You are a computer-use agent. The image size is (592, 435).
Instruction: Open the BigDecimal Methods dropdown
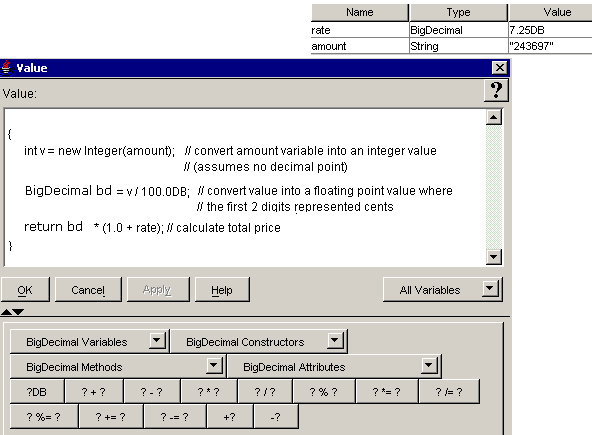pyautogui.click(x=118, y=367)
